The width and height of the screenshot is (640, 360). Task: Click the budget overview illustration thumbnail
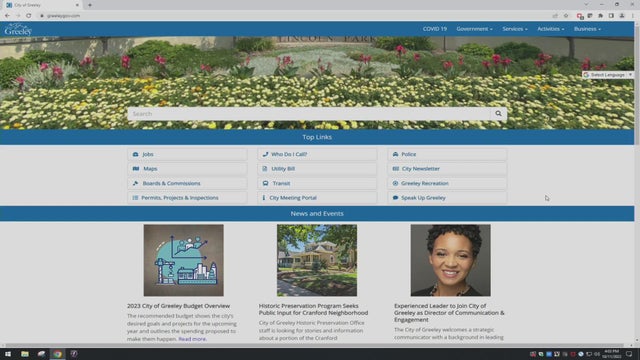coord(184,260)
